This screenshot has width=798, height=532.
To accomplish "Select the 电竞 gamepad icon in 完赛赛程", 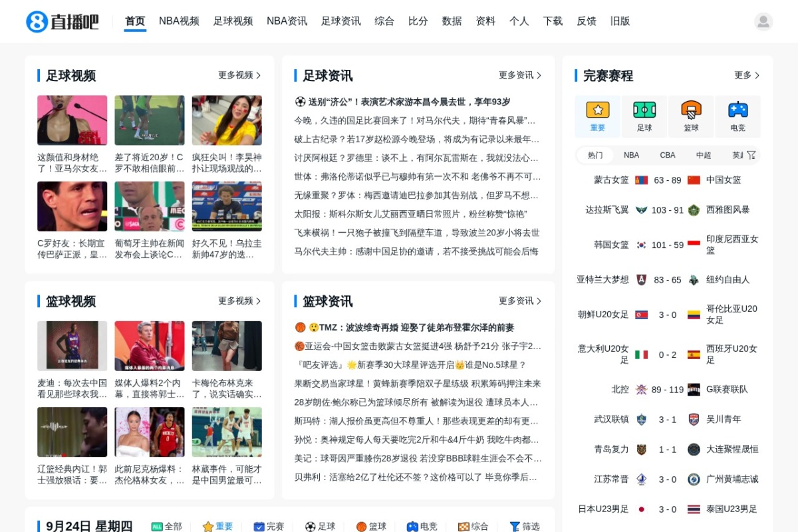I will (737, 110).
